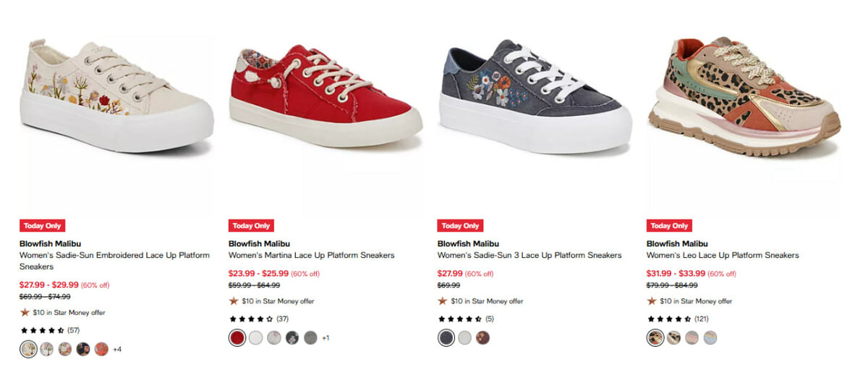The height and width of the screenshot is (365, 868).
Task: Click the Star Money star icon under Martina sneakers
Action: coord(234,301)
